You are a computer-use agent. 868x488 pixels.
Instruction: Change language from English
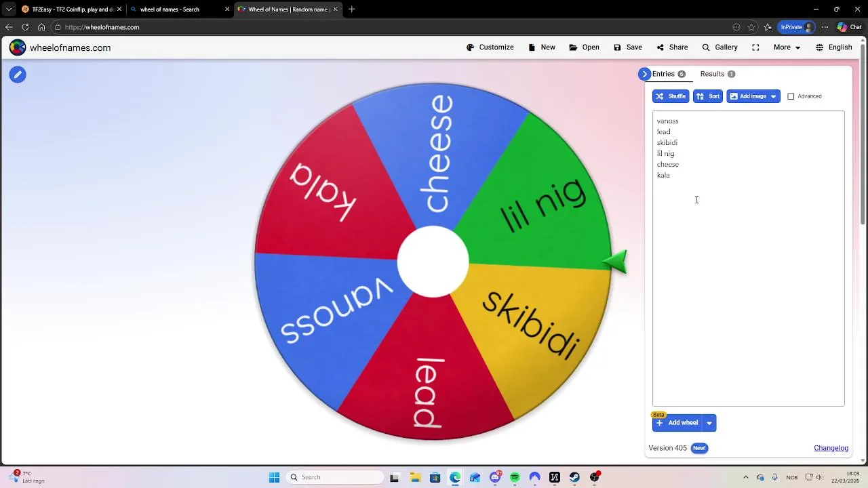coord(833,47)
